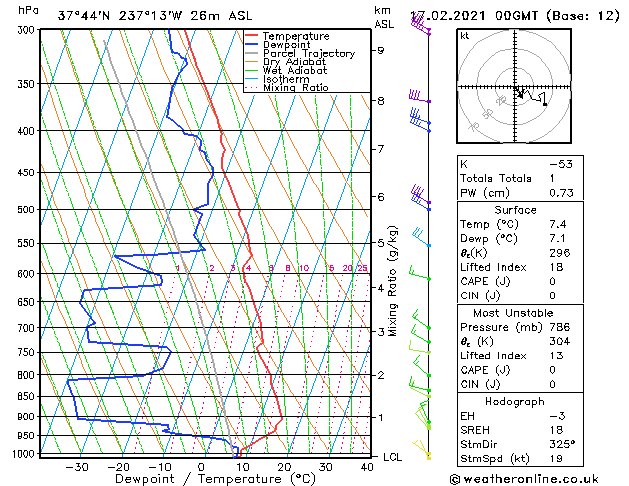
Task: Click the EH value -3
Action: [x=558, y=416]
